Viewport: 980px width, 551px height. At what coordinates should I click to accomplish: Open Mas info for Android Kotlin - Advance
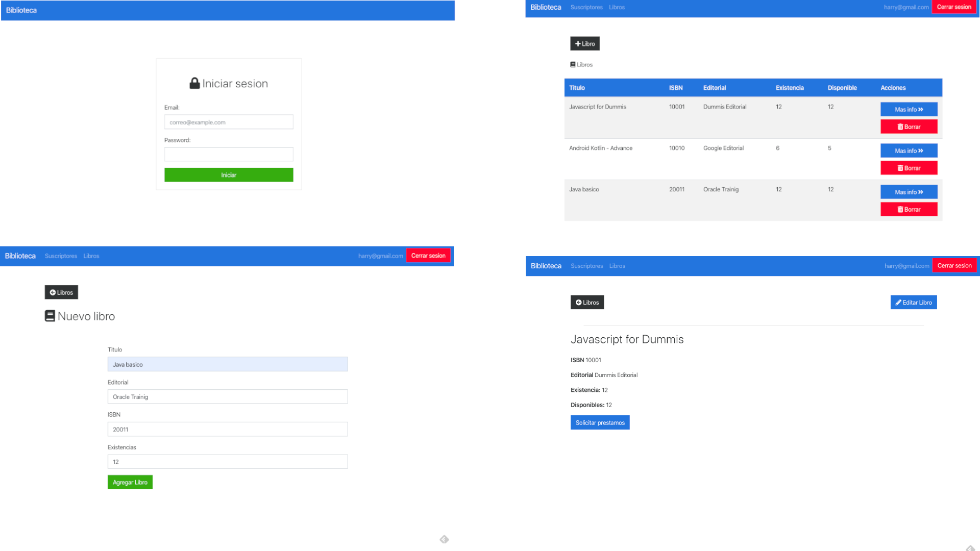(x=909, y=151)
